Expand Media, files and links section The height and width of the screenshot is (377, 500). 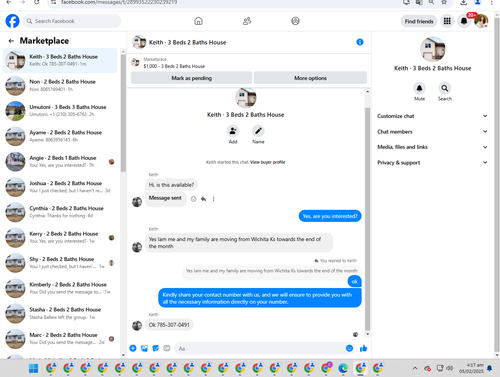pos(432,147)
